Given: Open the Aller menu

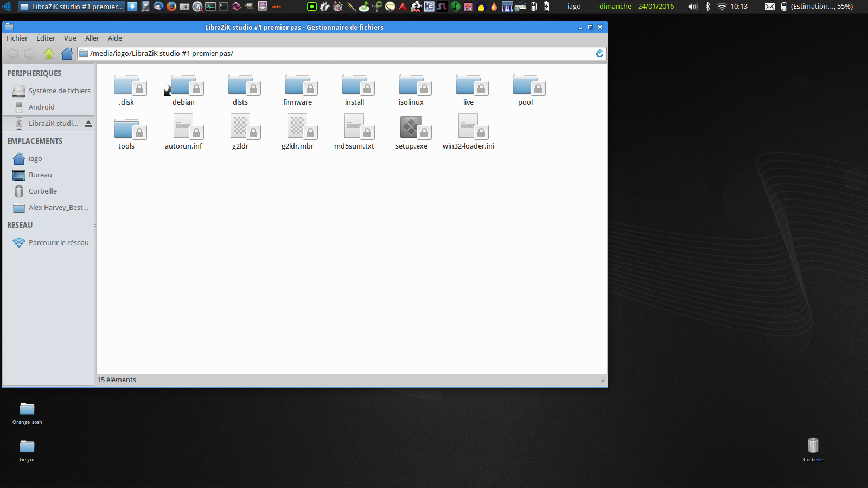Looking at the screenshot, I should click(92, 38).
